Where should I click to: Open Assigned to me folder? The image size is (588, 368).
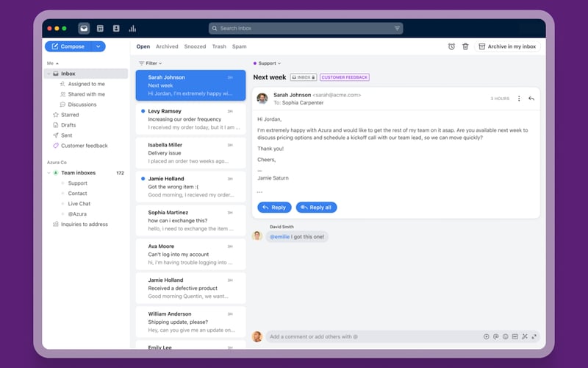(x=86, y=84)
